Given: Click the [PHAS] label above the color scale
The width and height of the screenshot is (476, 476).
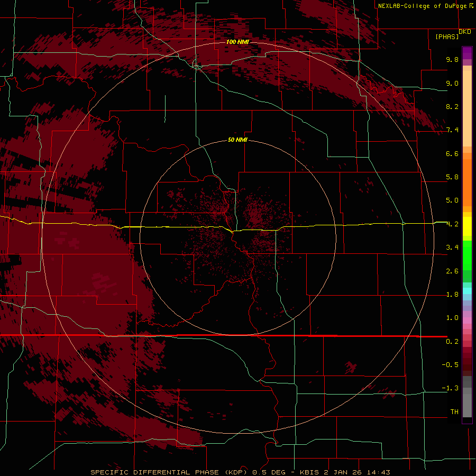Looking at the screenshot, I should point(447,36).
